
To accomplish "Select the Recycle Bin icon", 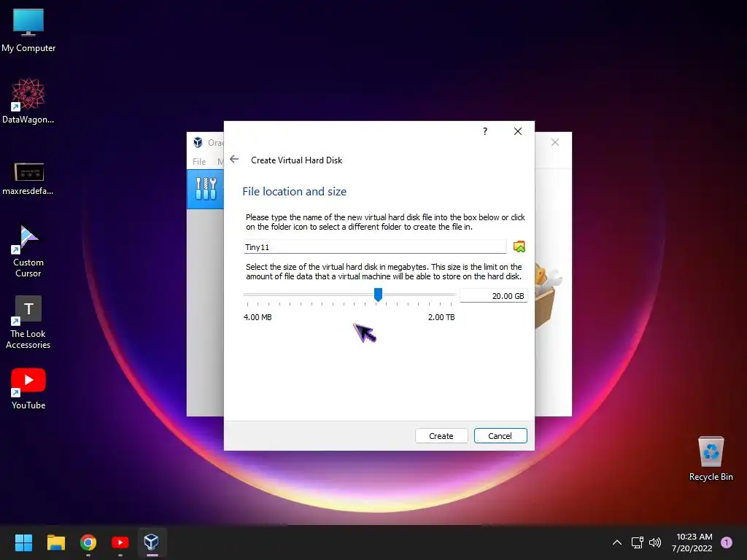I will [x=711, y=459].
